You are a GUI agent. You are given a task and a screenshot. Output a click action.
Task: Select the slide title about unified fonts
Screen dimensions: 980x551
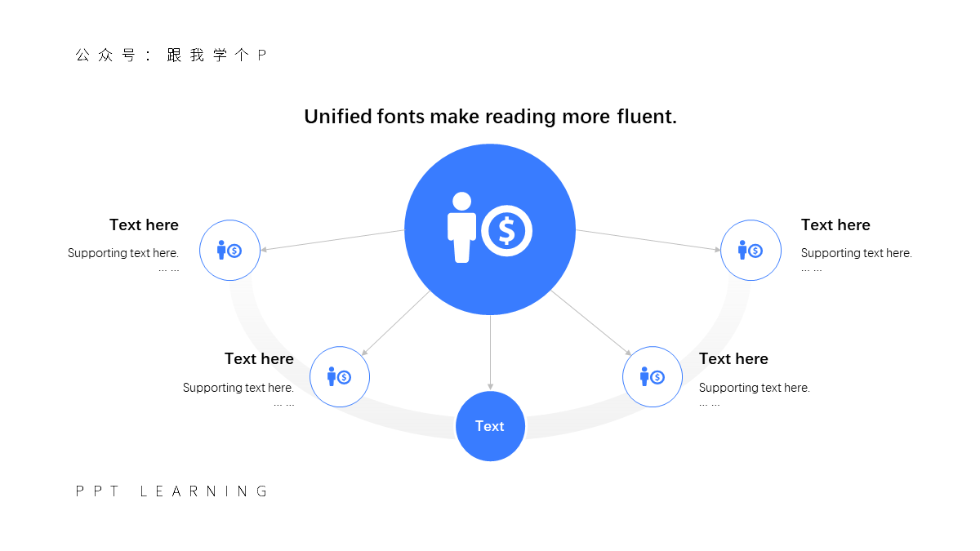pos(490,117)
